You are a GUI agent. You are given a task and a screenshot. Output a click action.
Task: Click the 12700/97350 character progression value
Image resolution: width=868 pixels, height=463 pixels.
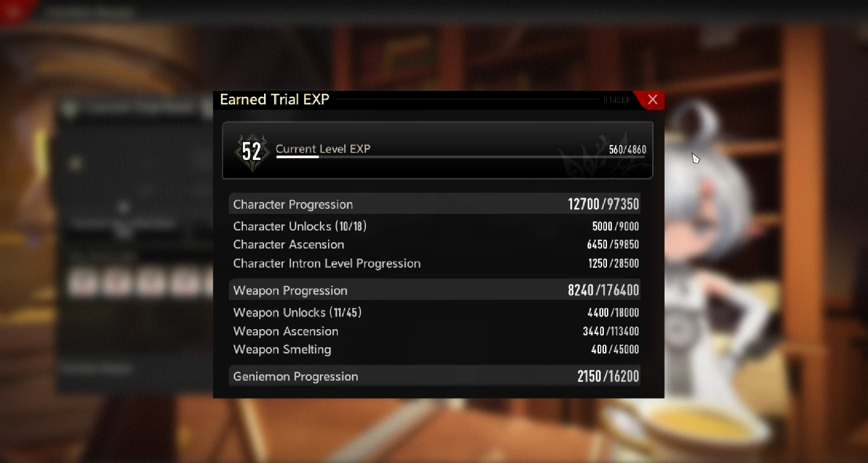point(603,204)
